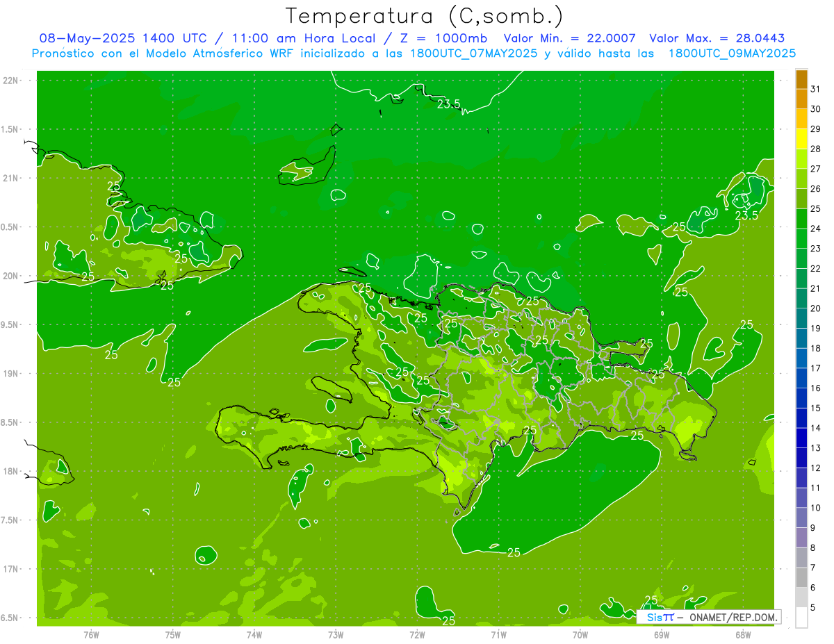The height and width of the screenshot is (644, 834).
Task: Click the color bar label "28"
Action: pyautogui.click(x=815, y=149)
